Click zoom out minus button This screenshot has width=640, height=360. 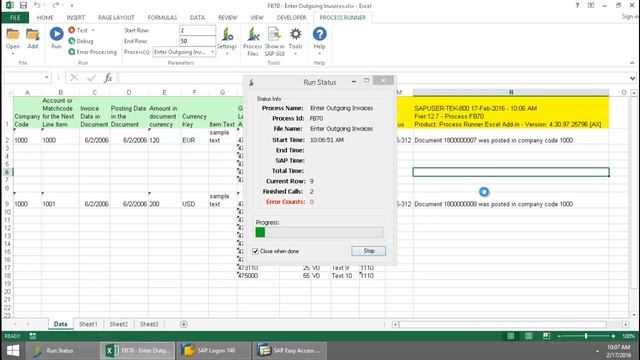pos(559,336)
